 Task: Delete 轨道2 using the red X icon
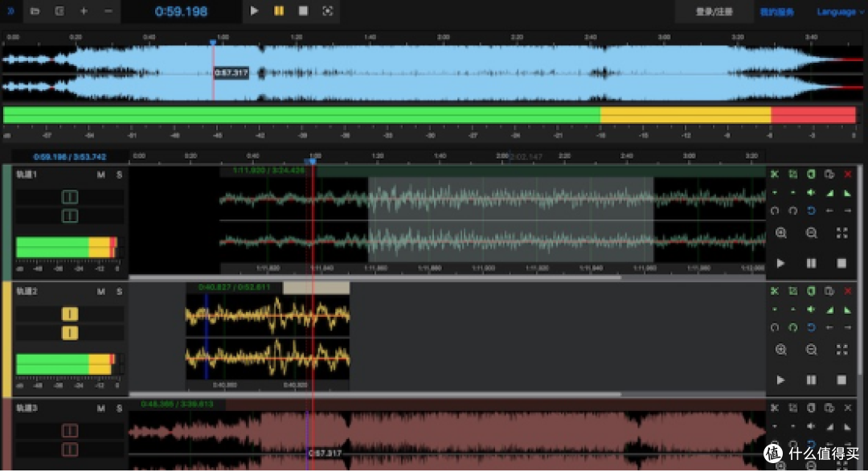pos(848,291)
